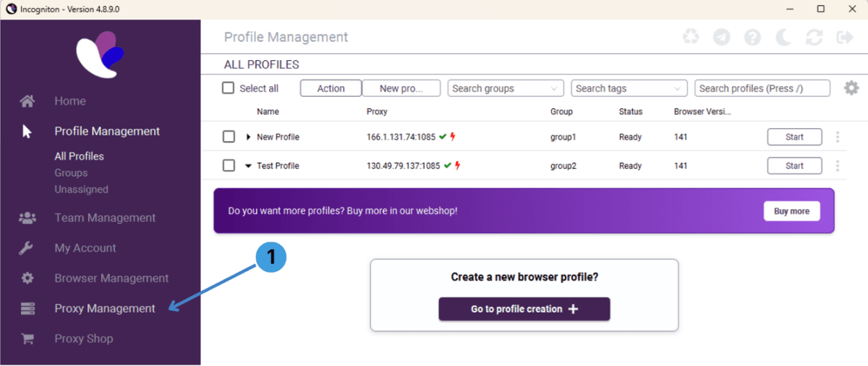Click the Telegram paper plane icon
Viewport: 868px width, 366px height.
tap(721, 37)
